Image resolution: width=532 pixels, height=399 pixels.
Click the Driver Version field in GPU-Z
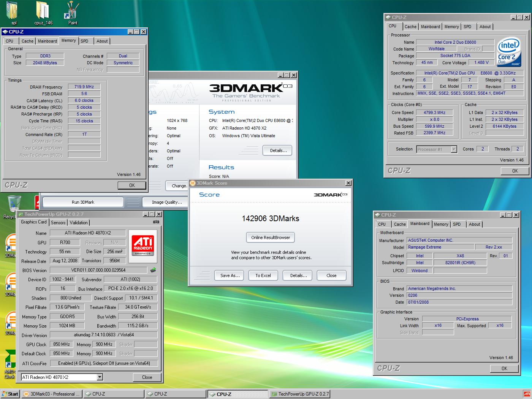coord(104,335)
